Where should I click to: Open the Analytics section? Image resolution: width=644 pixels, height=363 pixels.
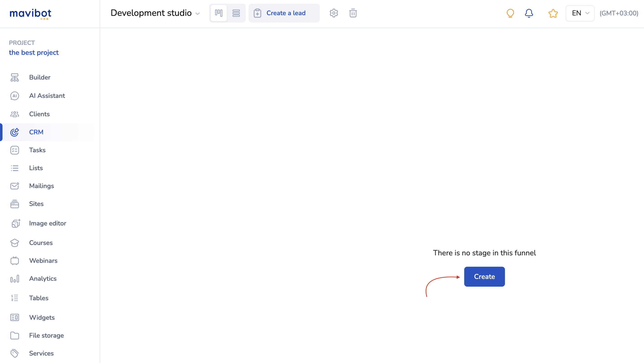click(x=43, y=278)
